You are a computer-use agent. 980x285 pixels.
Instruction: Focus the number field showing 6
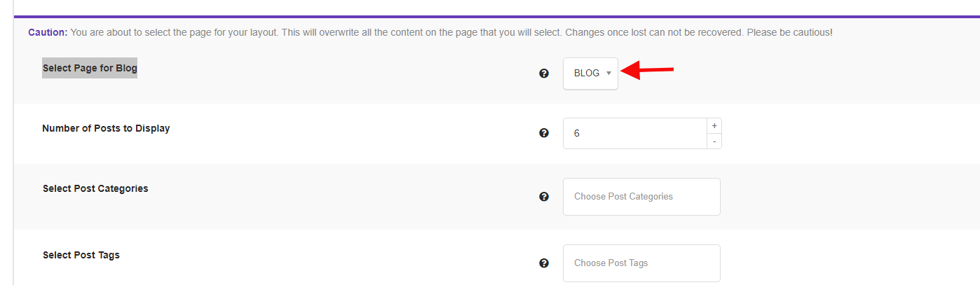point(635,133)
